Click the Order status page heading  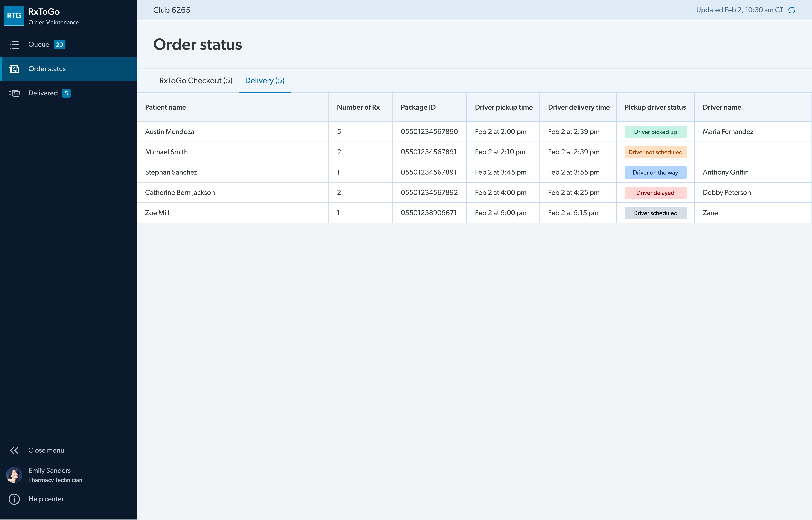pyautogui.click(x=198, y=45)
